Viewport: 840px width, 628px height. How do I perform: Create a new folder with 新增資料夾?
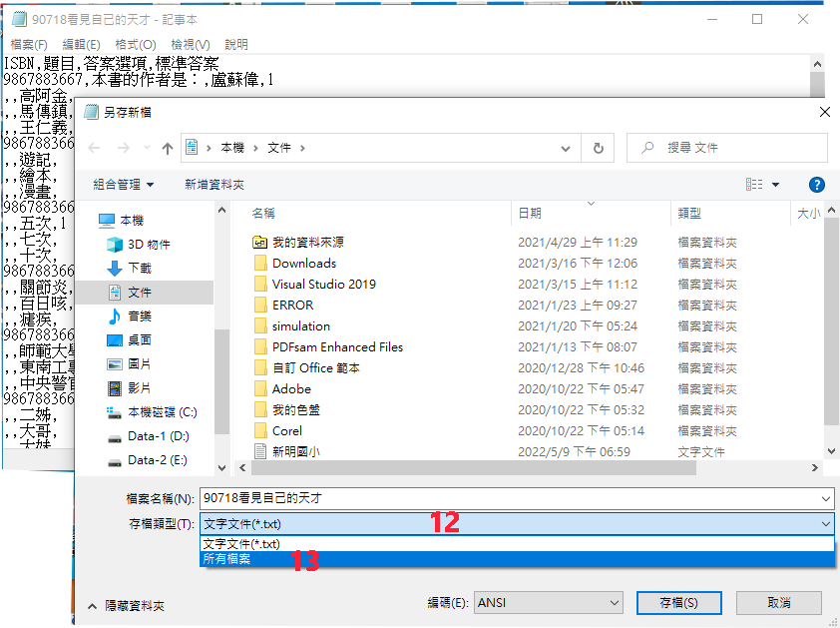[214, 185]
